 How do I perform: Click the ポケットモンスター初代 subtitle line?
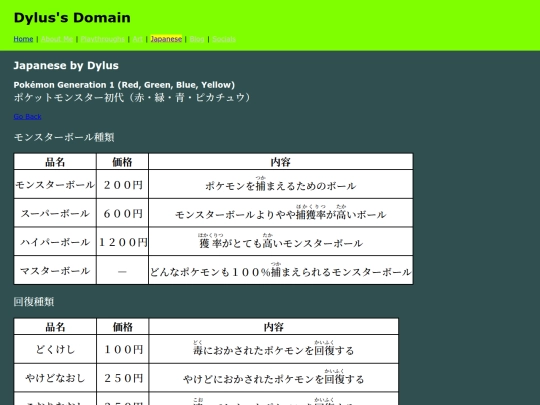point(132,97)
